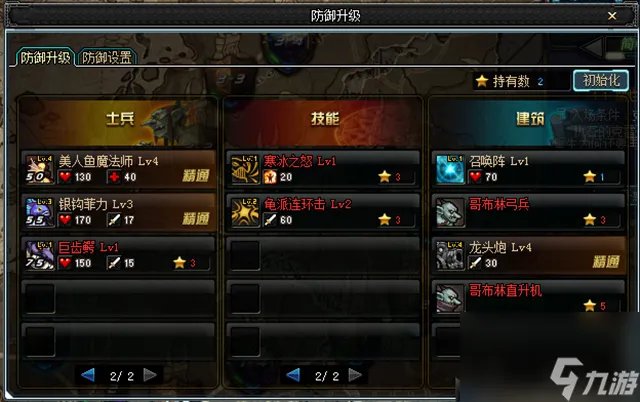Click the 初始化 reset button

pyautogui.click(x=601, y=80)
